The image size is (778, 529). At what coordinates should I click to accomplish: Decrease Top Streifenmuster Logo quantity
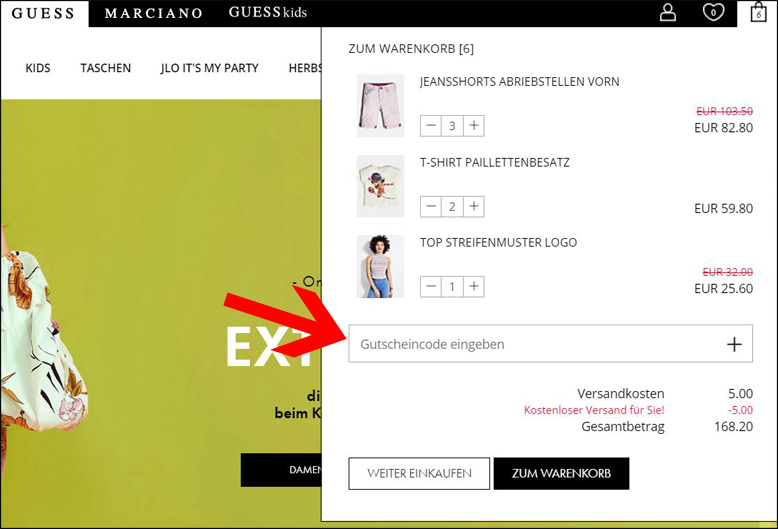pos(431,286)
